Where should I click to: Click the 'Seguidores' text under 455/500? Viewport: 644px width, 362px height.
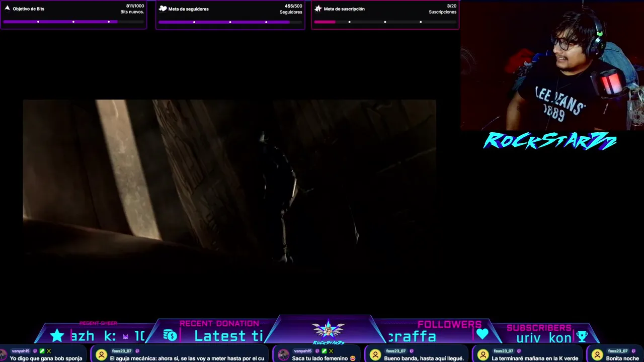[x=291, y=12]
